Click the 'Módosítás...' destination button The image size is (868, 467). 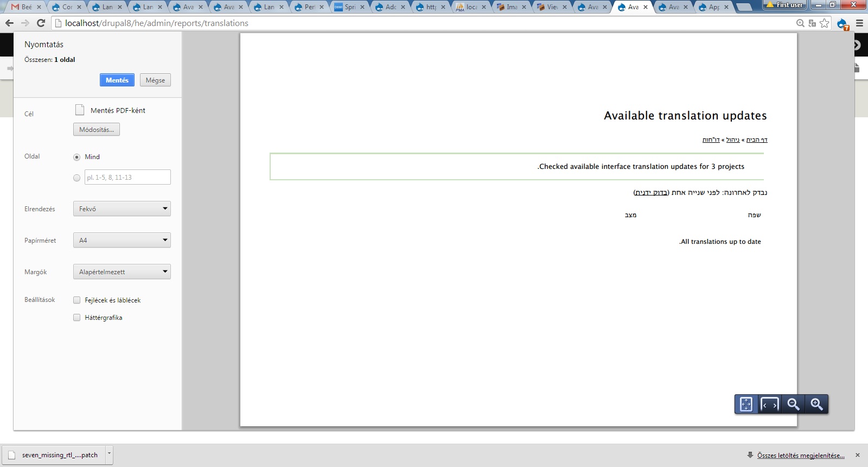click(x=97, y=130)
